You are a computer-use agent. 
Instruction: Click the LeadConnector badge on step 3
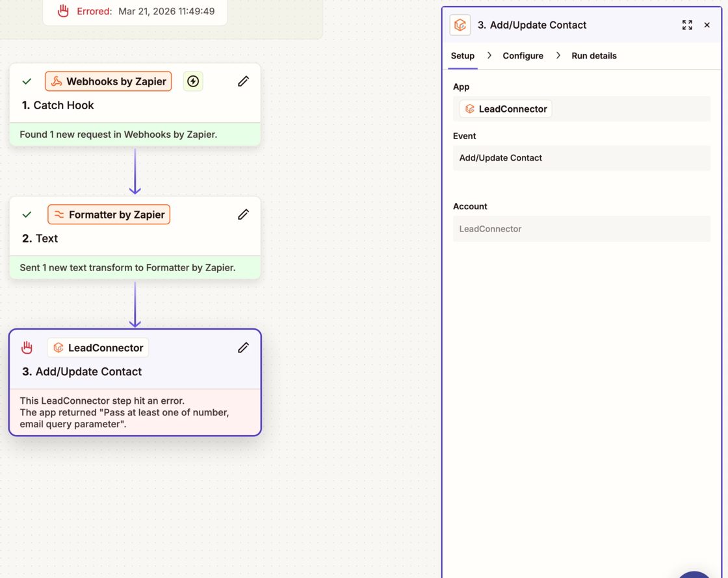pos(98,348)
